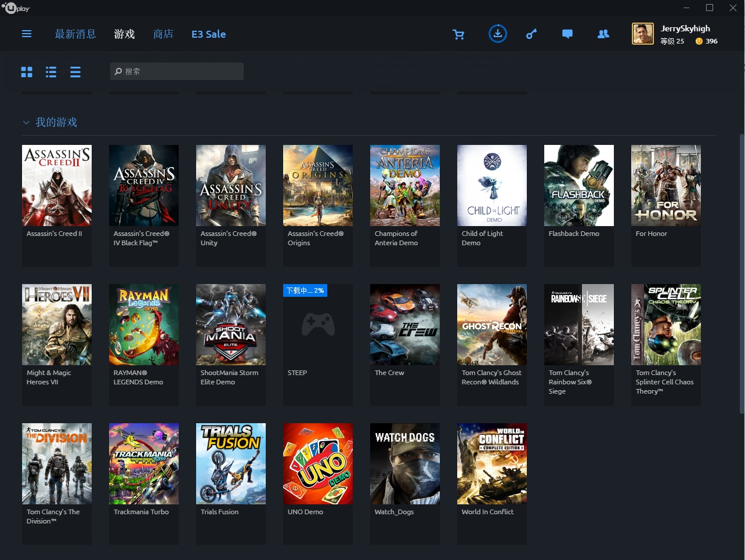
Task: Click the Uplay logo
Action: point(16,8)
